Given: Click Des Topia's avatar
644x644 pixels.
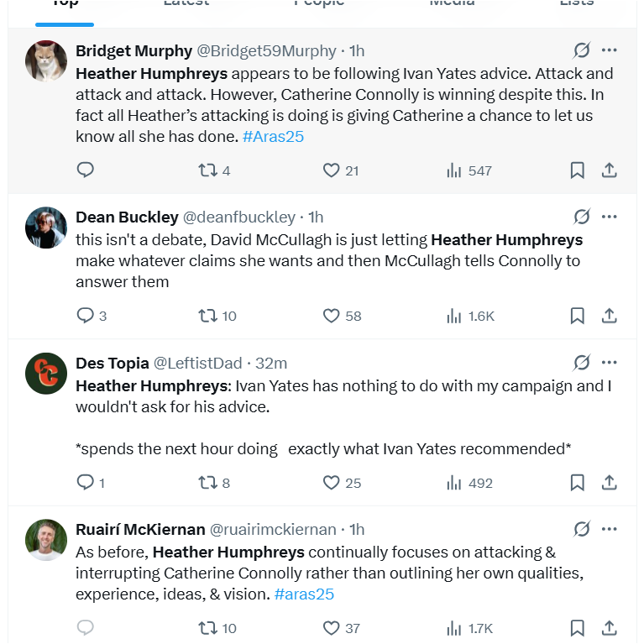Looking at the screenshot, I should click(x=46, y=374).
